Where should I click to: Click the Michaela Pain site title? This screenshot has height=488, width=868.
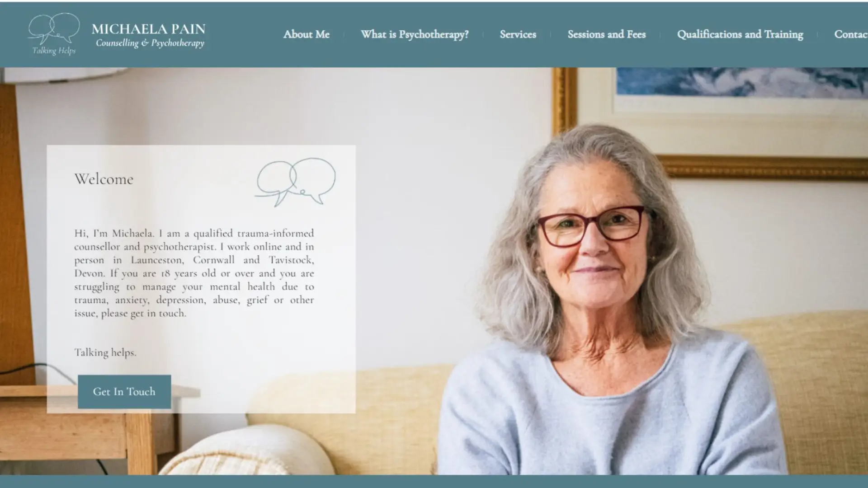click(x=148, y=29)
